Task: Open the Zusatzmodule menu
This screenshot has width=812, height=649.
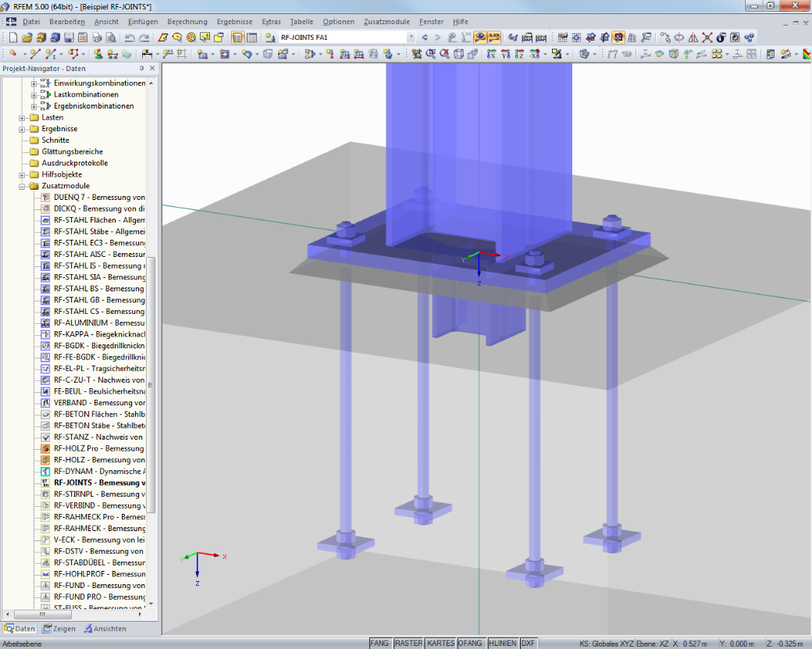Action: 386,22
